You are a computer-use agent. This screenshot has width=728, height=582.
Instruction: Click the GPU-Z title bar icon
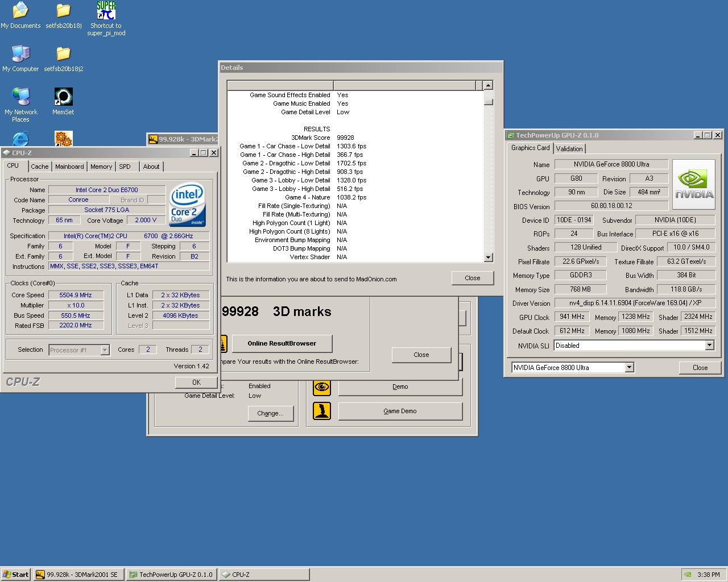point(511,135)
